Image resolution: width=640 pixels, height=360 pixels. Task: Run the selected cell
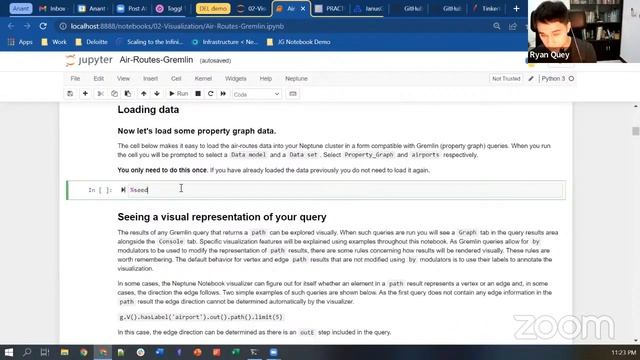[179, 94]
